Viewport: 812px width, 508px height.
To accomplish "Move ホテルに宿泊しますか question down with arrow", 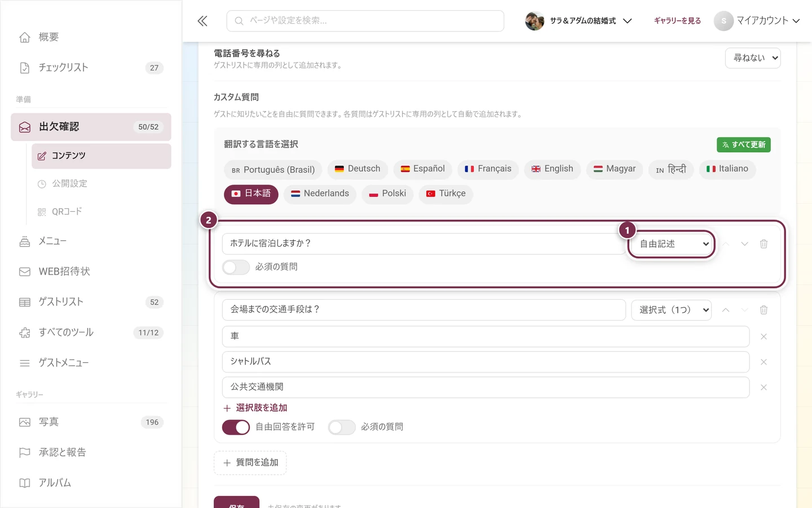I will point(744,244).
